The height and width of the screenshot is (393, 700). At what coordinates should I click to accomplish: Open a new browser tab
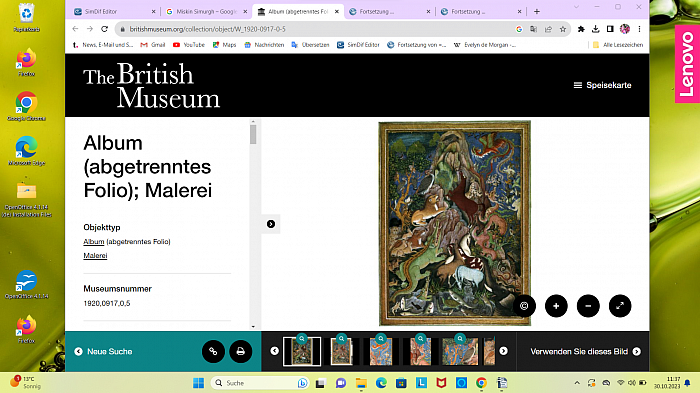coord(537,12)
